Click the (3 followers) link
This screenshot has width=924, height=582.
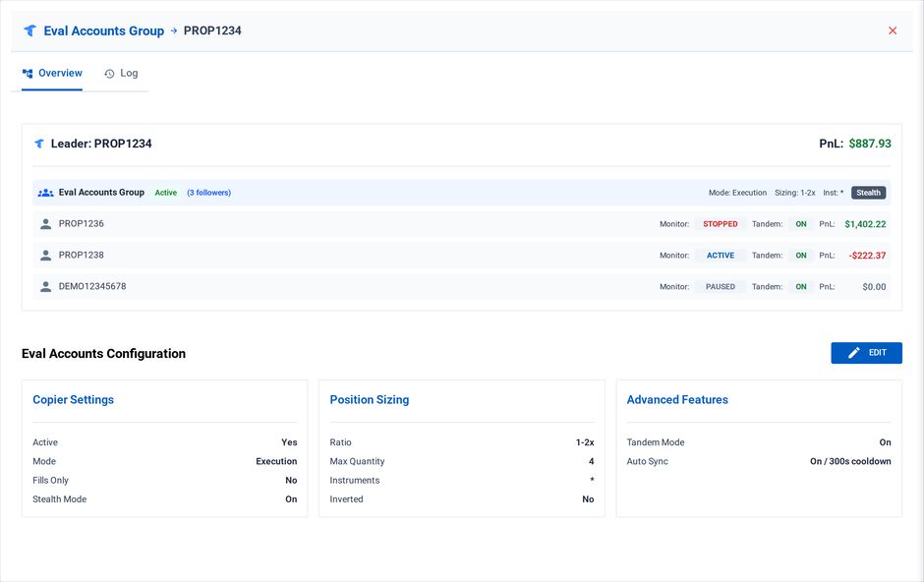[209, 193]
